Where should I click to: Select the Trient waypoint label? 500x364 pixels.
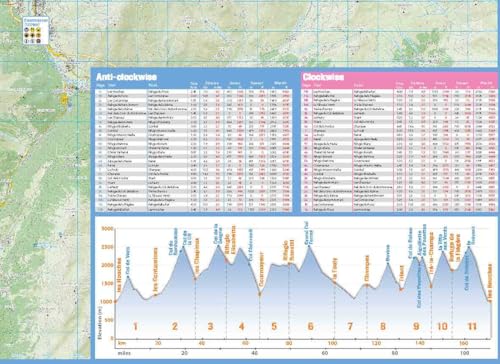coord(402,273)
